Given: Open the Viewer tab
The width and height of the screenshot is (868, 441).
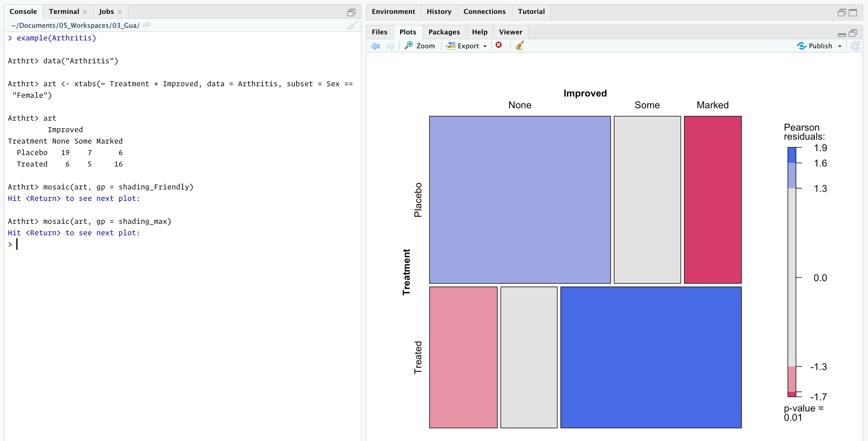Looking at the screenshot, I should click(x=511, y=32).
